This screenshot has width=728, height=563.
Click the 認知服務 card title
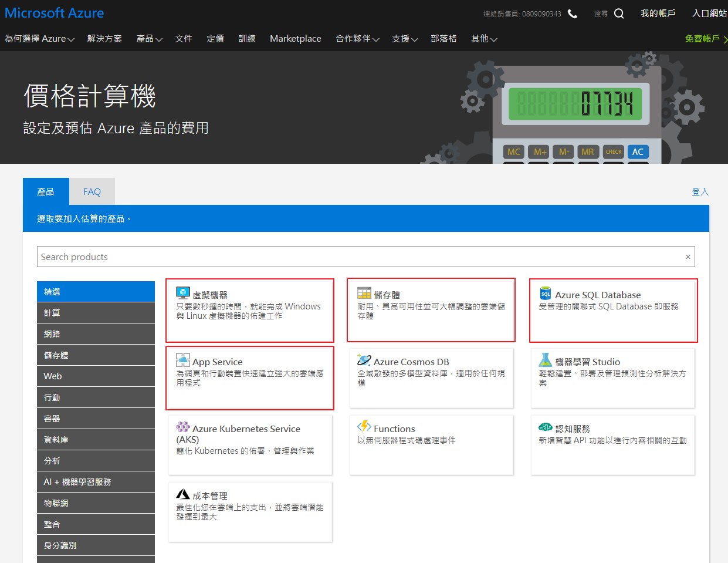coord(573,429)
